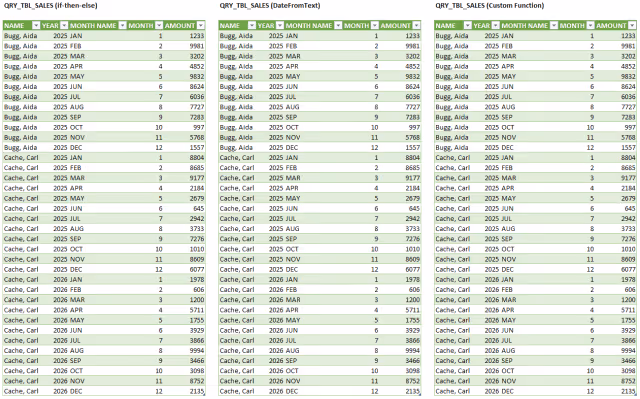This screenshot has height=399, width=640.
Task: Click amount 5768 in if-then-else table
Action: [197, 137]
